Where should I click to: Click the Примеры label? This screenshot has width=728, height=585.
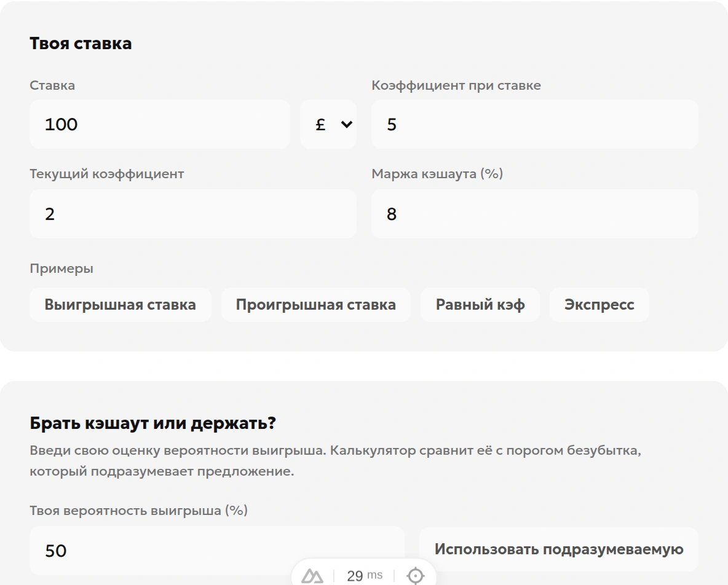tap(61, 269)
